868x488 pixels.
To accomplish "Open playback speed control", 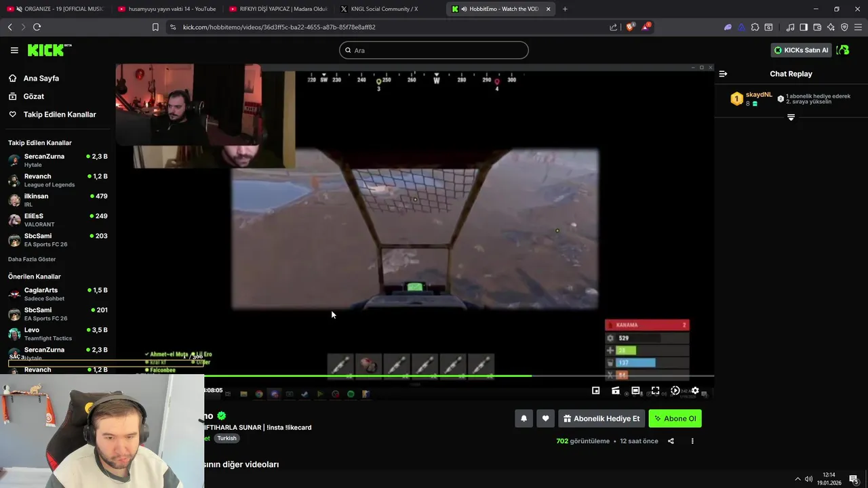I will [675, 390].
